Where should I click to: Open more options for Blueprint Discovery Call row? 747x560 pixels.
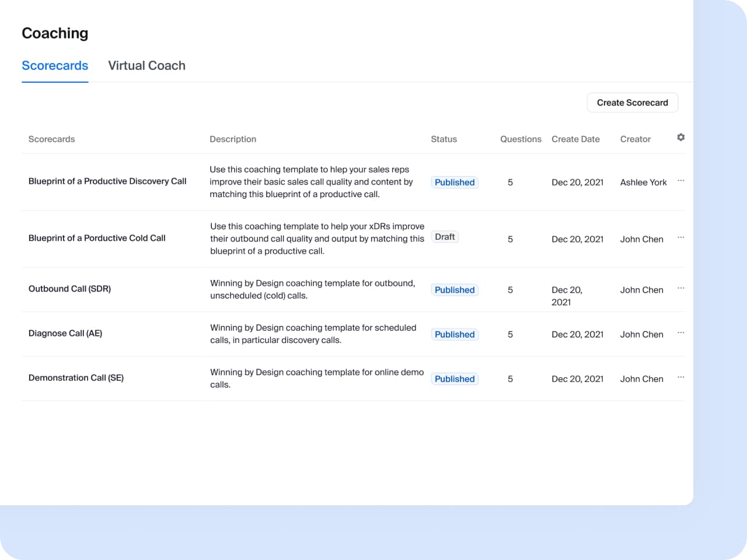coord(680,181)
